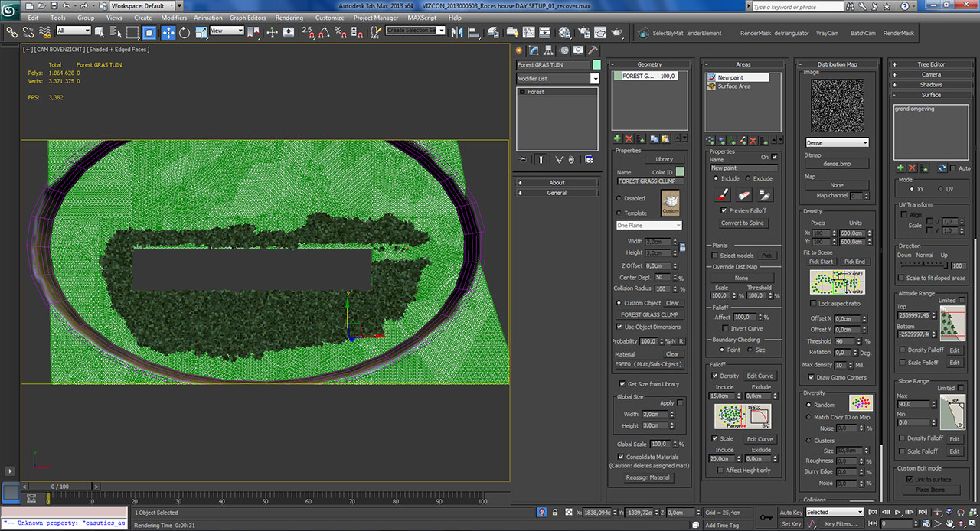Click the Mirror tool icon
The height and width of the screenshot is (531, 980).
pyautogui.click(x=457, y=32)
